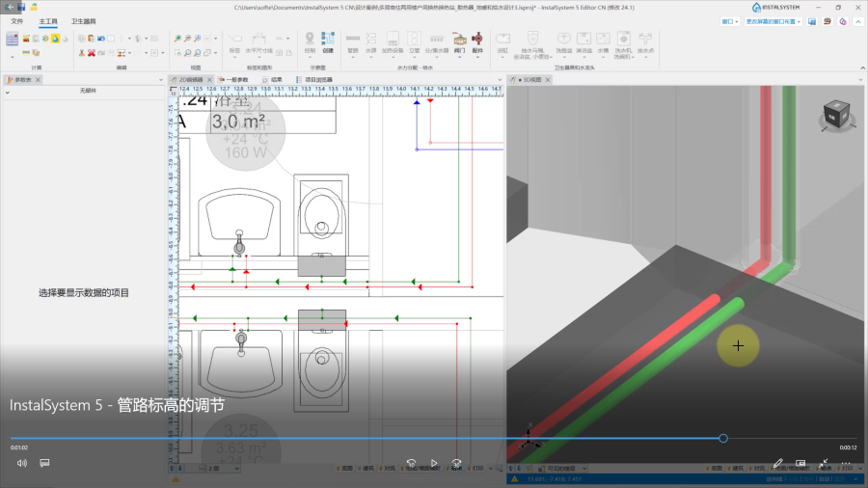Mute the video volume

pyautogui.click(x=21, y=463)
